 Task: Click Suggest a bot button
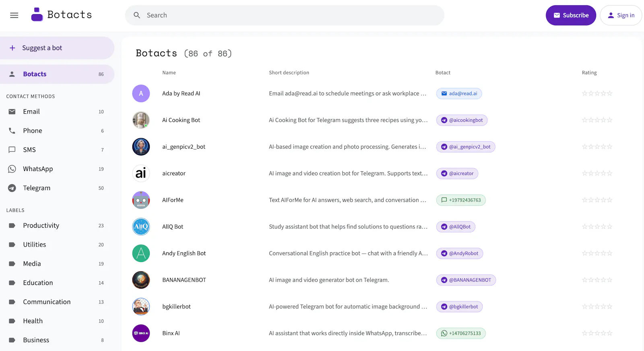[x=57, y=48]
